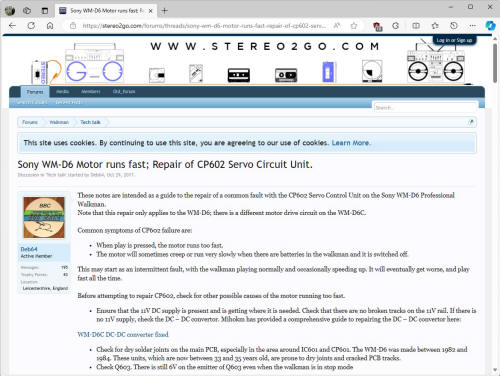Click 'Leicestershire, England' location text
The height and width of the screenshot is (376, 500).
45,288
